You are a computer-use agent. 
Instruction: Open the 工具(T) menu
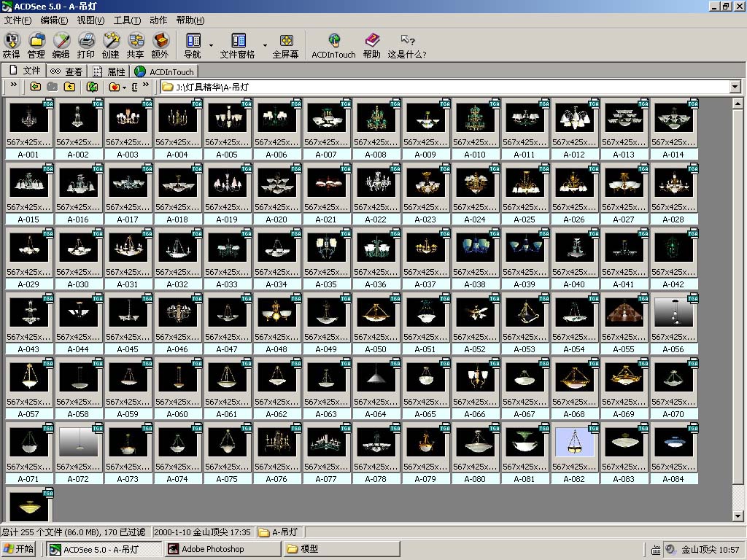127,20
